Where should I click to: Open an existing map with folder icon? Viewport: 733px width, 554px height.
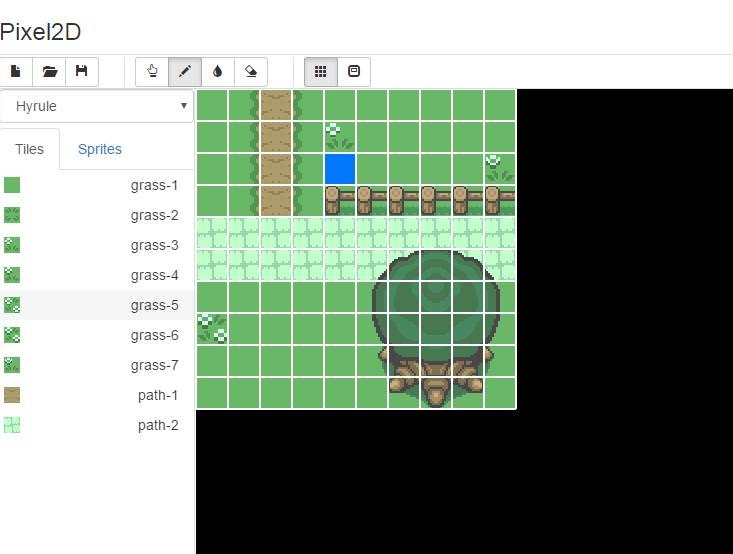pos(50,72)
